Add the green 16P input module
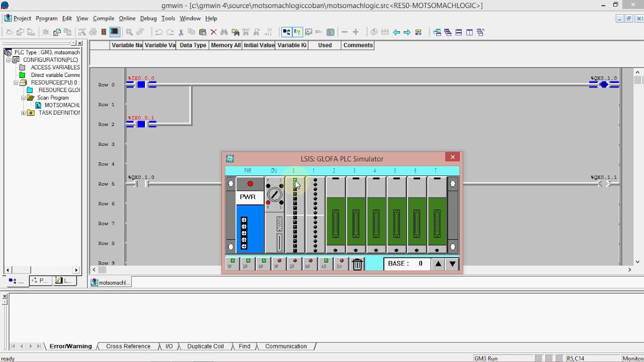644x362 pixels. coord(232,263)
